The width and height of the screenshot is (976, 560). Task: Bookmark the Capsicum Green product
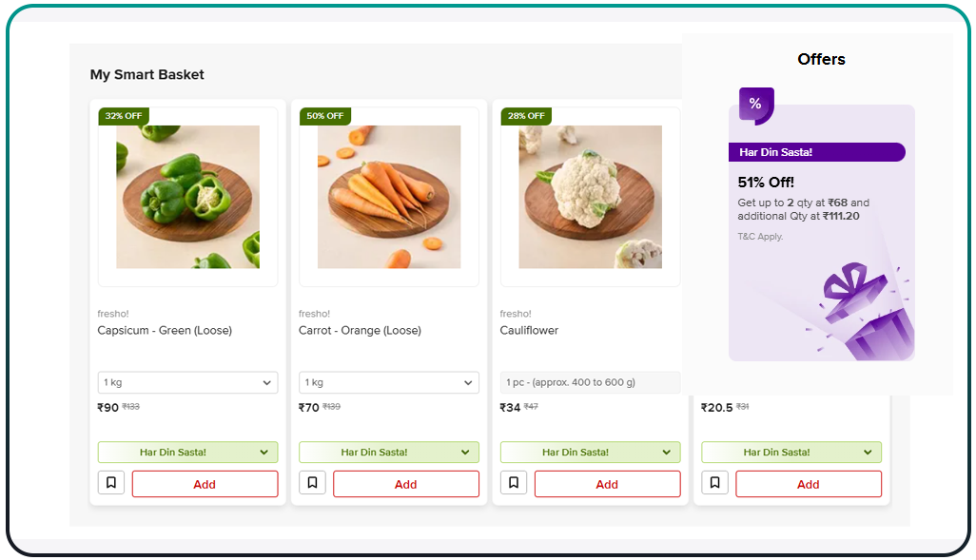click(x=111, y=483)
